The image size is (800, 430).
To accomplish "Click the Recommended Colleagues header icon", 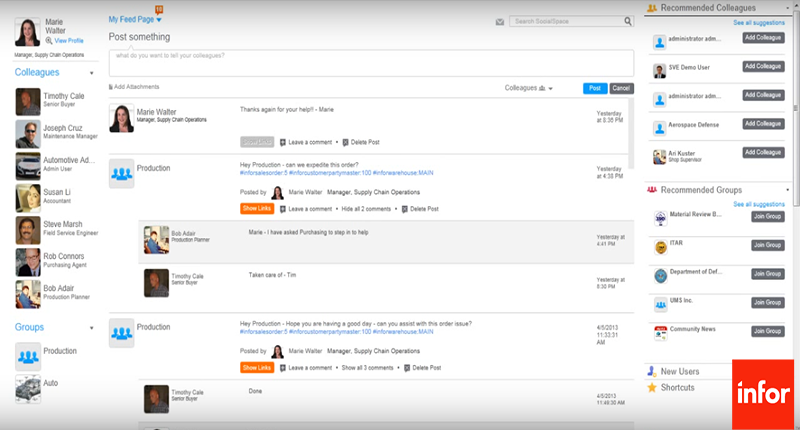I will pos(651,7).
